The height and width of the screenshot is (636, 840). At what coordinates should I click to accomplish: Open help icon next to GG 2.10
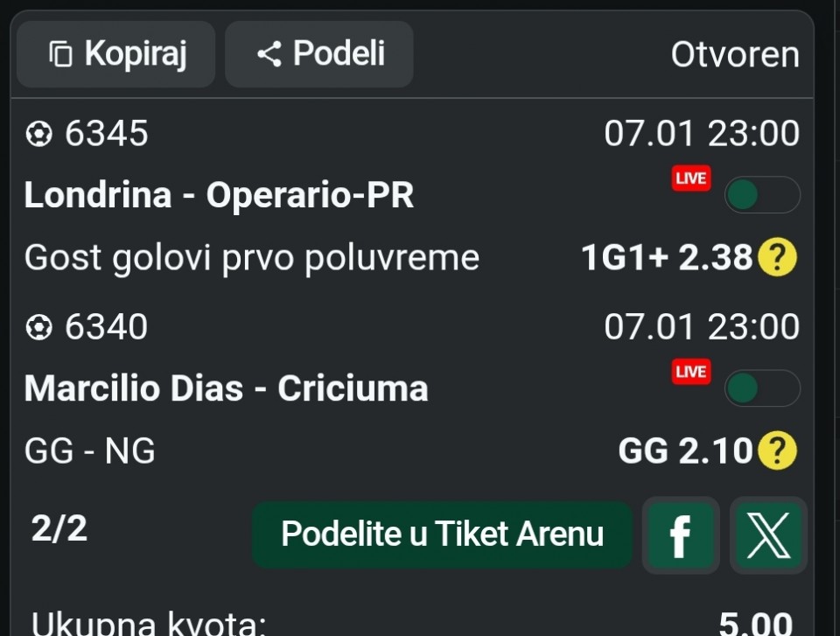[x=777, y=451]
